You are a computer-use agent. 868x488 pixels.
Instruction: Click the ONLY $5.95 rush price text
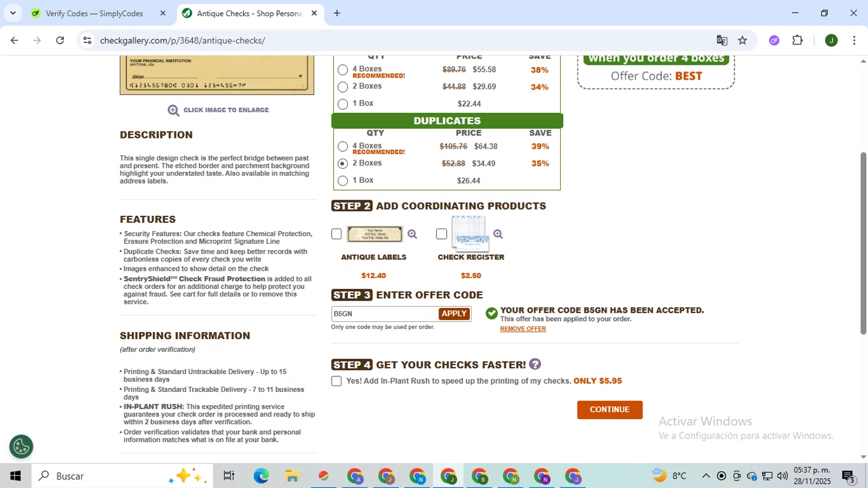[598, 381]
